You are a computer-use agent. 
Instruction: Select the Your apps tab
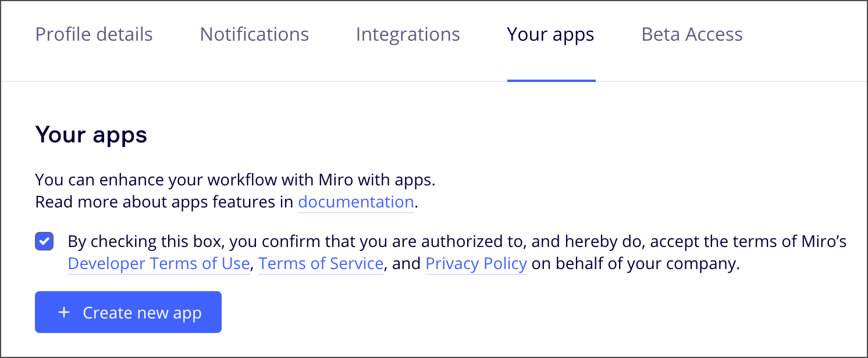tap(551, 35)
